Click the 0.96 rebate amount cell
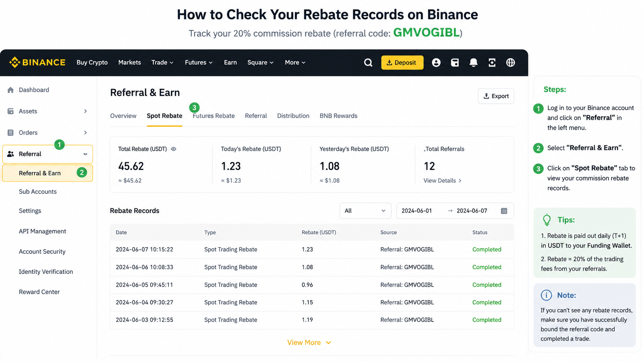The width and height of the screenshot is (644, 362). (307, 285)
